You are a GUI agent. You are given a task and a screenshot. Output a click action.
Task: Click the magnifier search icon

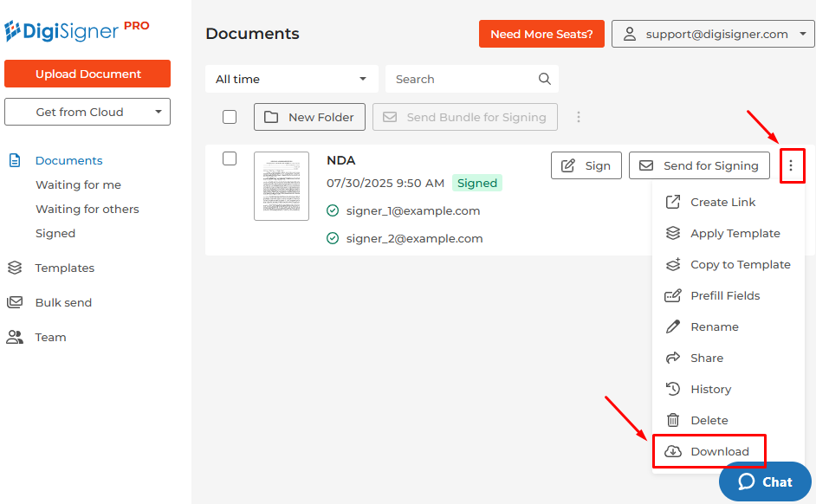544,79
